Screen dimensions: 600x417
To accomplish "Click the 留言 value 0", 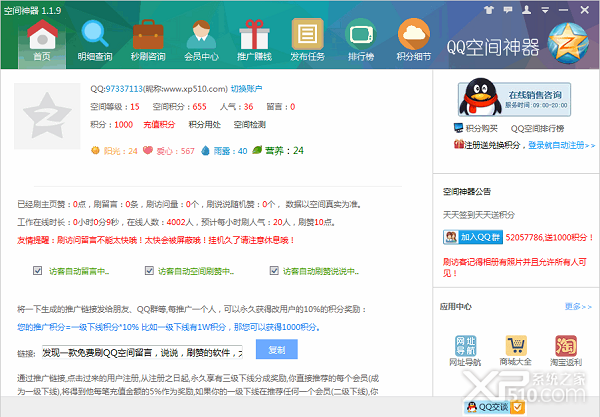I will pyautogui.click(x=293, y=107).
